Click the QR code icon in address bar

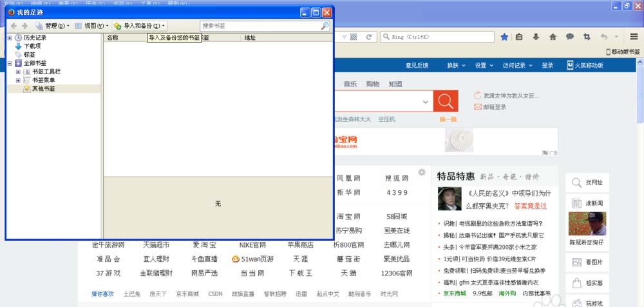click(354, 37)
